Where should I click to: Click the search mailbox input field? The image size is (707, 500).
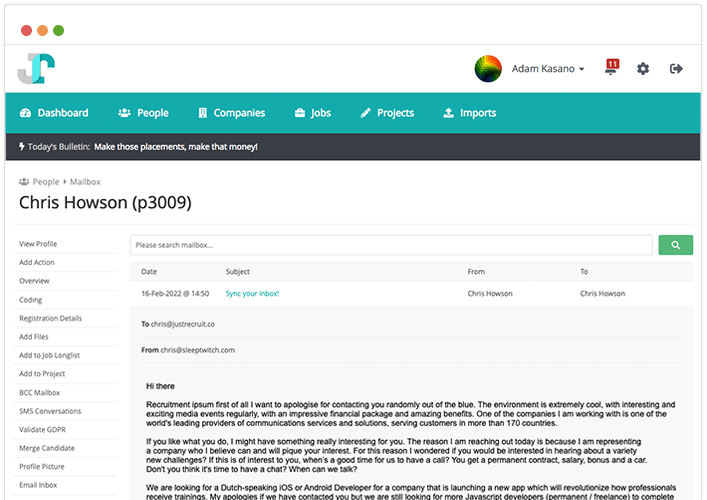coord(391,245)
